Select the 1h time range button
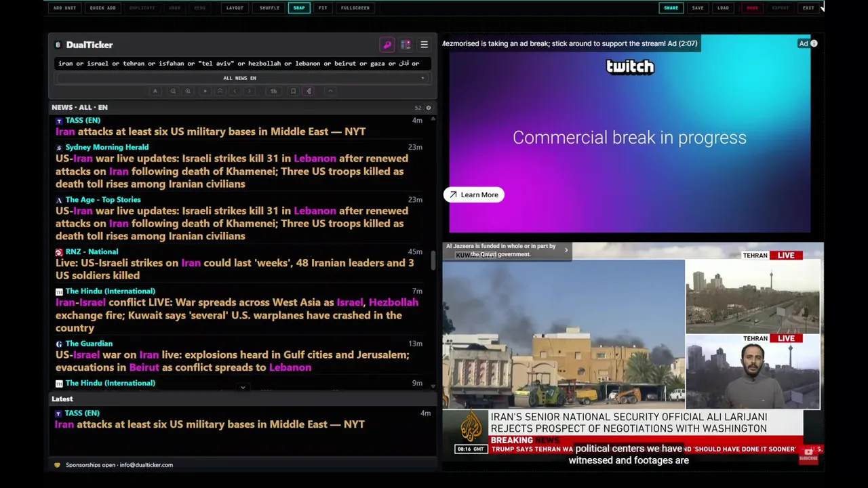 [x=273, y=91]
